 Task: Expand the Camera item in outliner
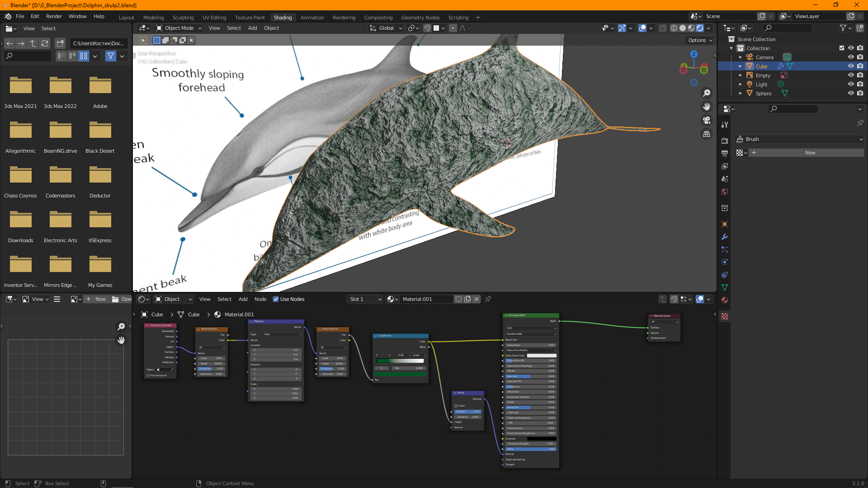click(741, 57)
